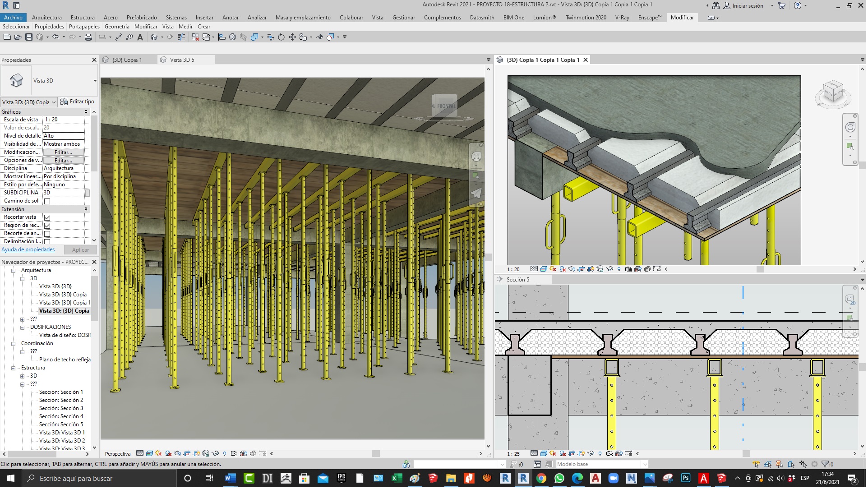Click the Save icon in Quick Access Toolbar
The image size is (868, 489).
[x=29, y=37]
